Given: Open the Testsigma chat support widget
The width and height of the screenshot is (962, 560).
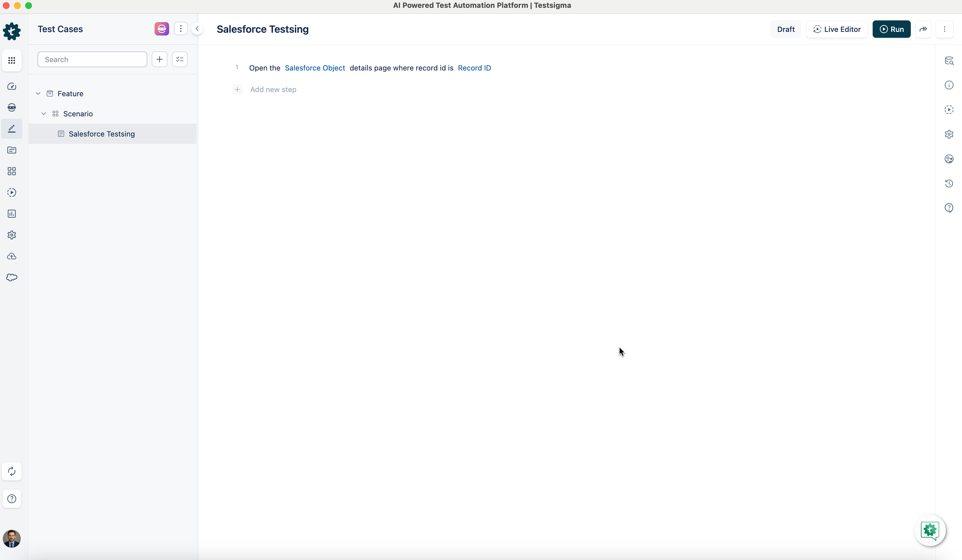Looking at the screenshot, I should 930,530.
